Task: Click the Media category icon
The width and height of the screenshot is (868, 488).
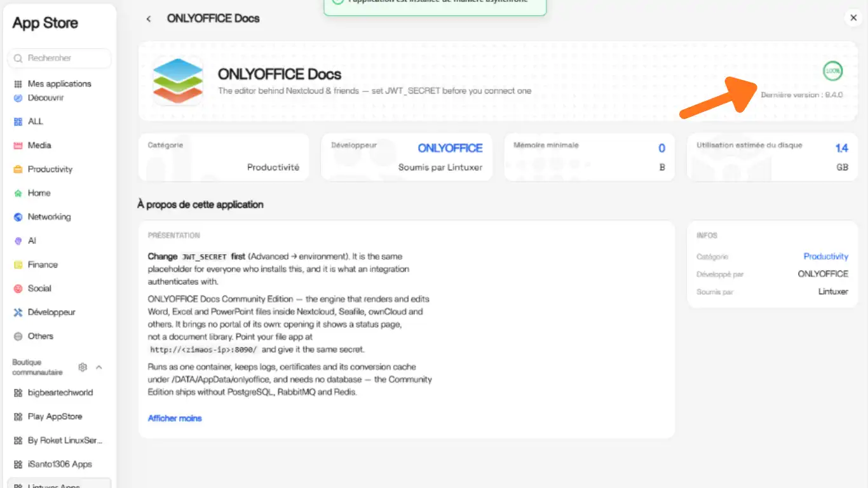Action: [18, 146]
